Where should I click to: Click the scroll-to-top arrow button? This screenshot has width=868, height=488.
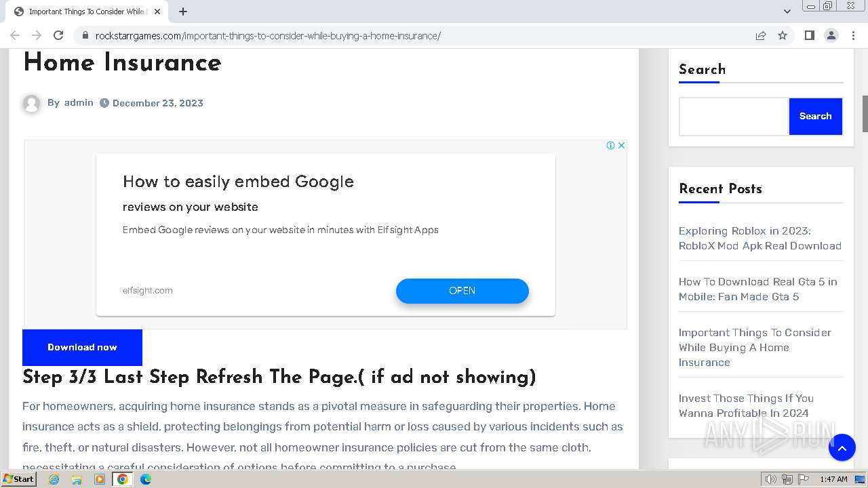[x=842, y=447]
